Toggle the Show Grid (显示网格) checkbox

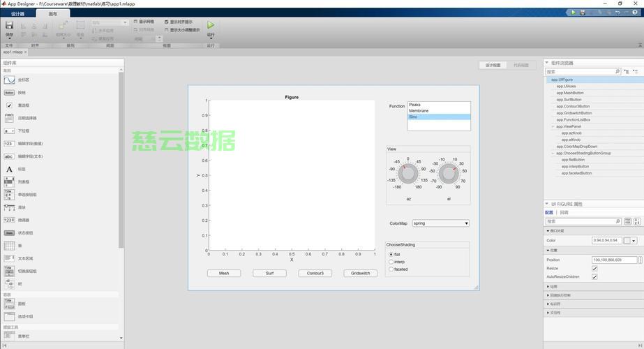click(x=135, y=22)
